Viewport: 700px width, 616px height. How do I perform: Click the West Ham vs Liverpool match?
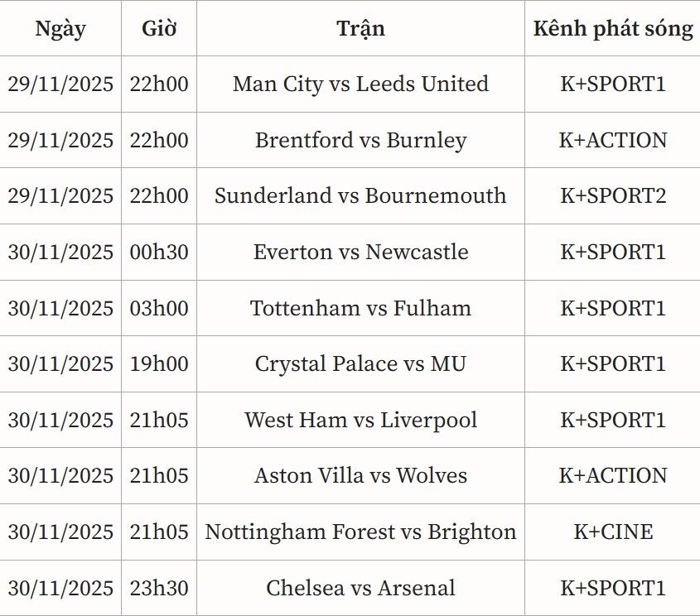[360, 421]
